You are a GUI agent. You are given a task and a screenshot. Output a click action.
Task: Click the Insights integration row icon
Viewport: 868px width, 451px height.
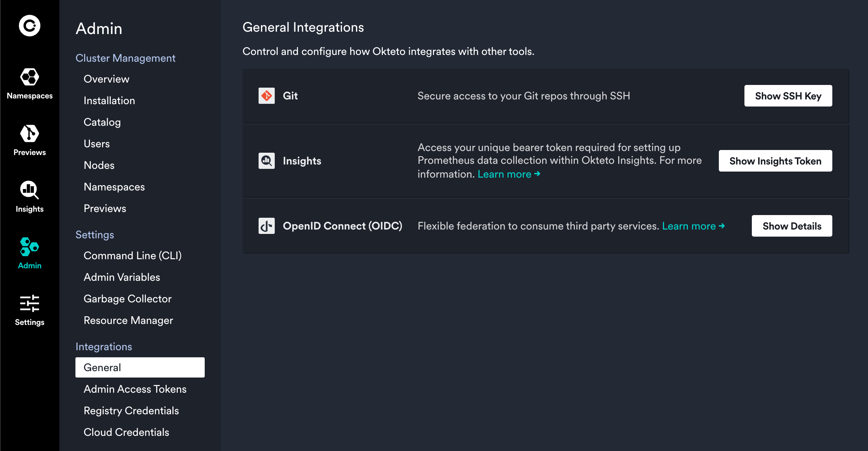[x=266, y=161]
